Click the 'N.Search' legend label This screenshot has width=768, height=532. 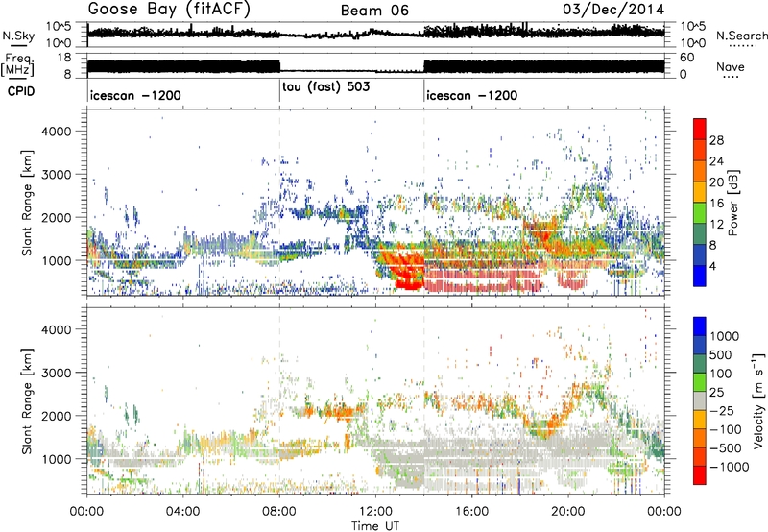[x=741, y=36]
